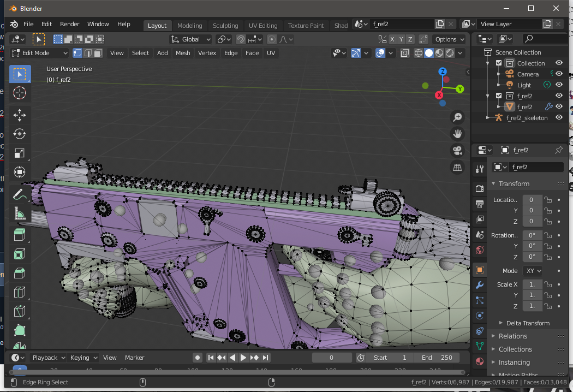573x392 pixels.
Task: Click the timeline horizontal scrollbar
Action: pos(235,372)
